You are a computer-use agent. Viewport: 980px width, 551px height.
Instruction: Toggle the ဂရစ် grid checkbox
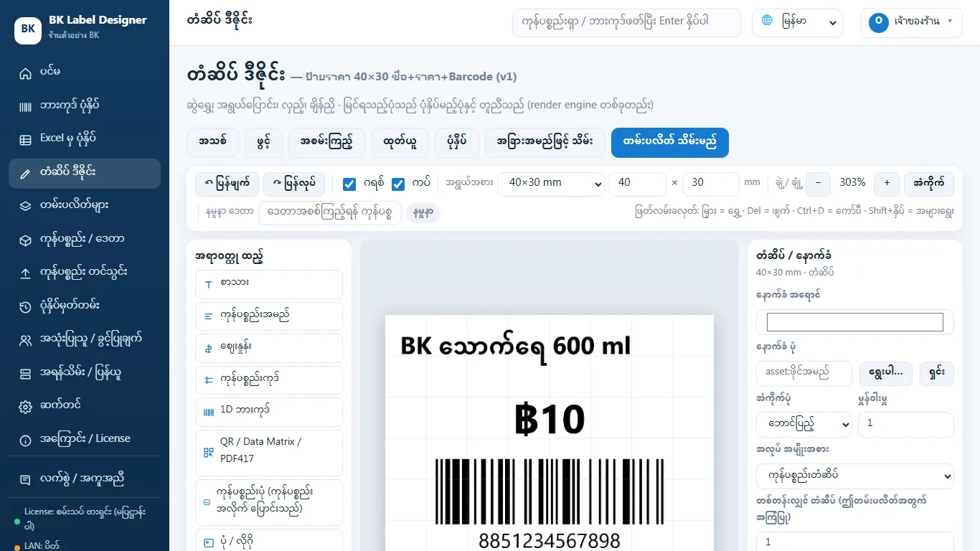[x=349, y=184]
